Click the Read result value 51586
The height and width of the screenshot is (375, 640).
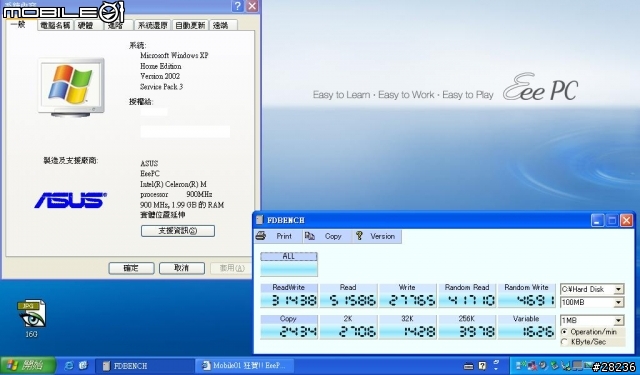(353, 300)
